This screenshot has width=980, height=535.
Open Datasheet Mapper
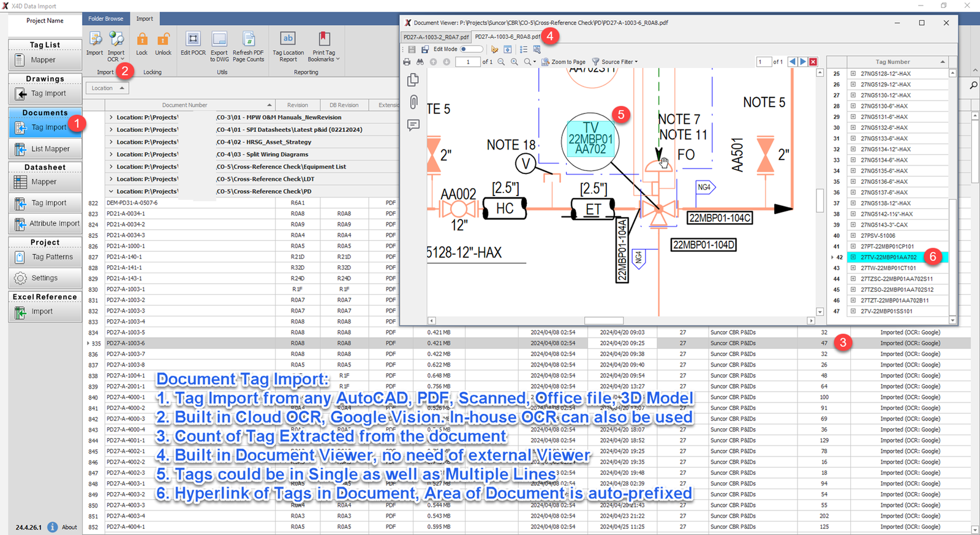(45, 182)
